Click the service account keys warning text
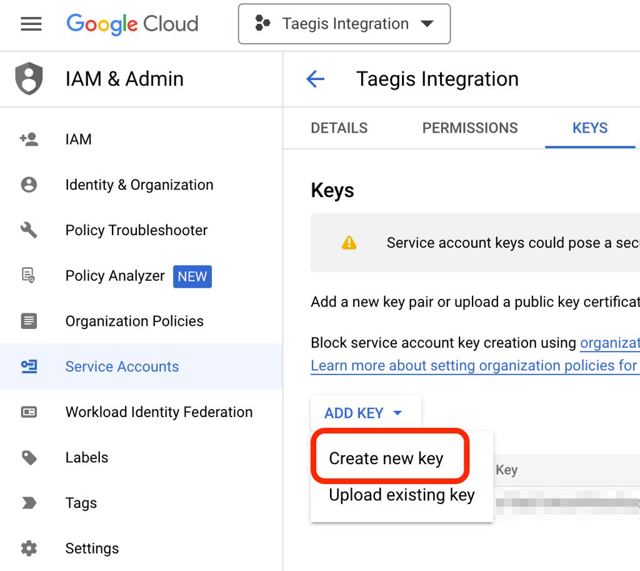Screen dimensions: 640x571 [x=513, y=243]
